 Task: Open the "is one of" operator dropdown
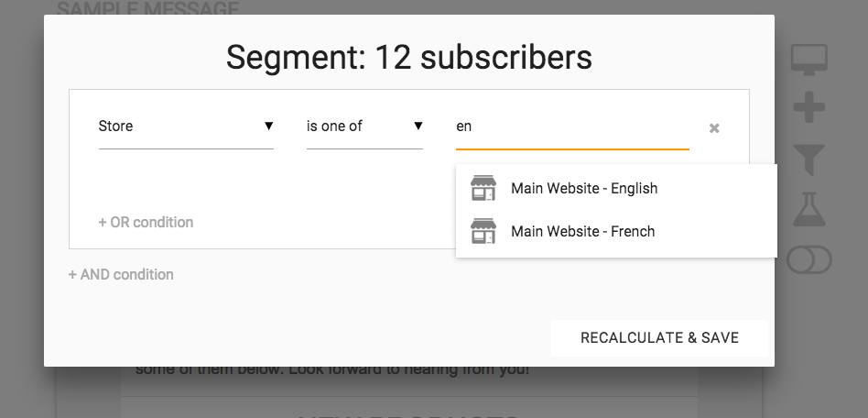(363, 126)
